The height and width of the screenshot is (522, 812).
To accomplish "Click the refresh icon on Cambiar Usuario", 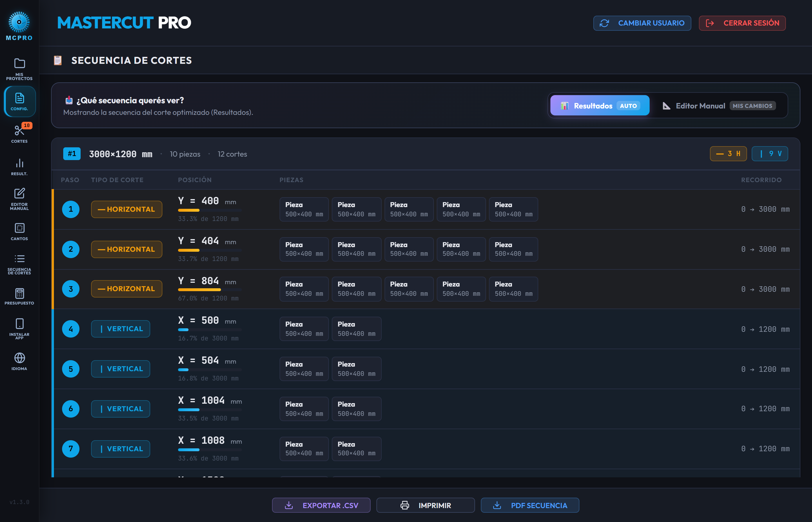I will [604, 23].
